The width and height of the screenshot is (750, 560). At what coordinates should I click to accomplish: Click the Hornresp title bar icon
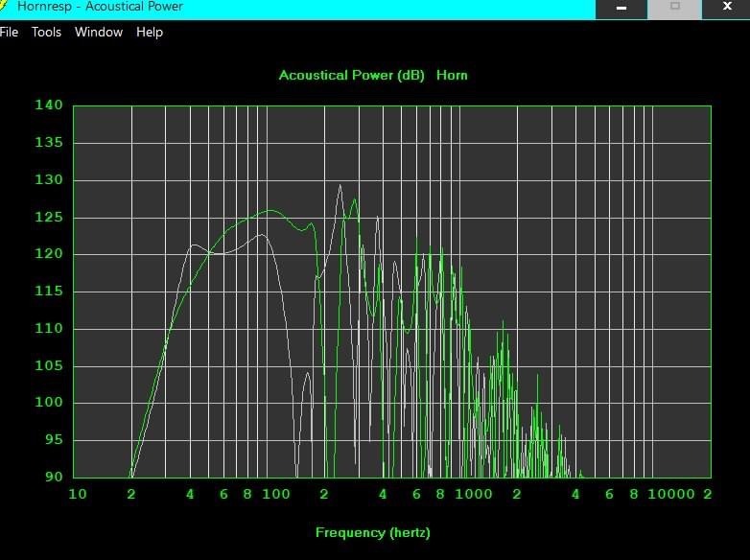click(4, 6)
